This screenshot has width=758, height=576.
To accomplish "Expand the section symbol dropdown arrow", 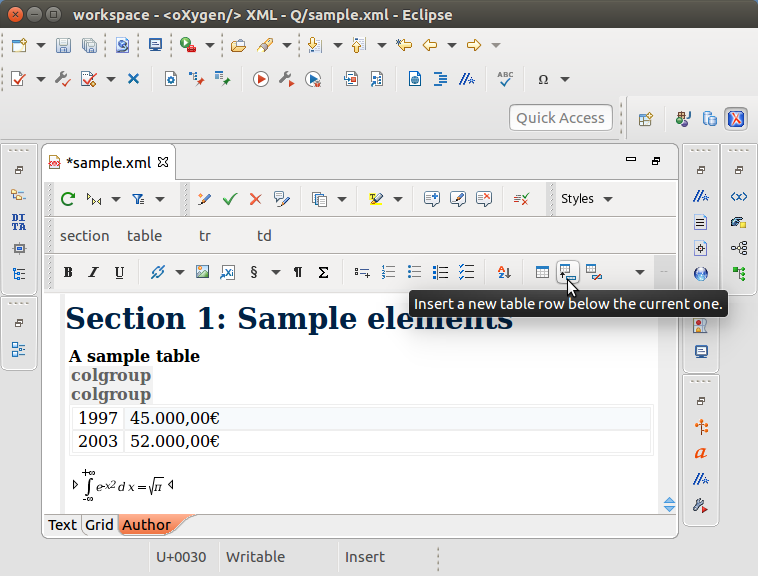I will click(x=276, y=273).
